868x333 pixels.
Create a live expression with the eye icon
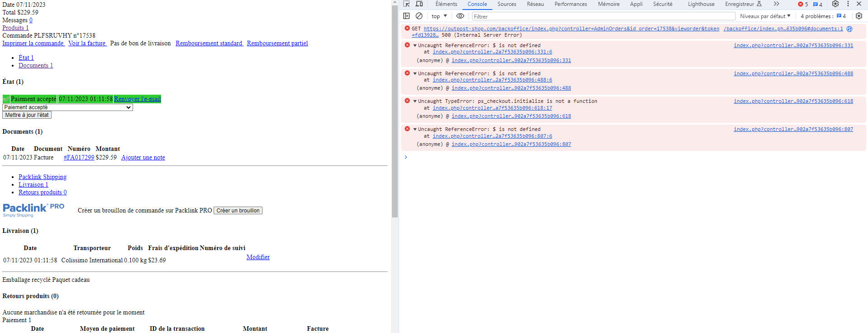point(460,16)
